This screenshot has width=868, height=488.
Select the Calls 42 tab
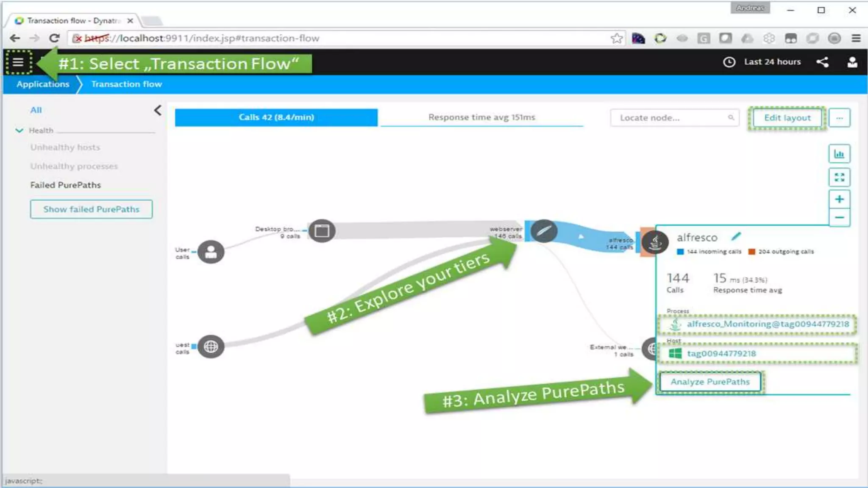coord(276,117)
